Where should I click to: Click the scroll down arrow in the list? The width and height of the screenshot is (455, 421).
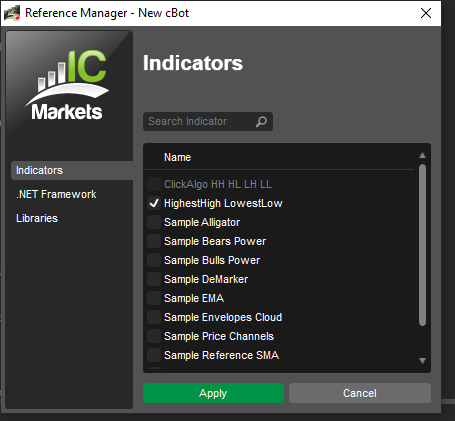(422, 361)
